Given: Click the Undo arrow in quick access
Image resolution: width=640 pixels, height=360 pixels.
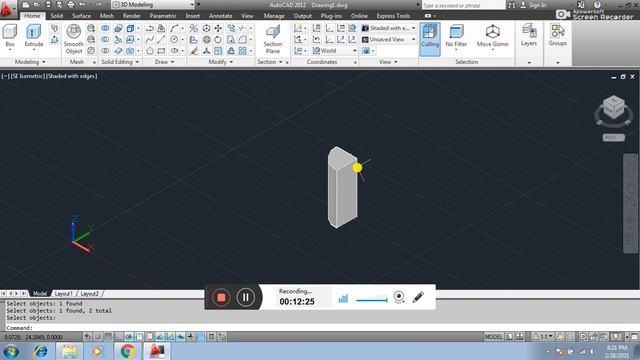Looking at the screenshot, I should [82, 5].
